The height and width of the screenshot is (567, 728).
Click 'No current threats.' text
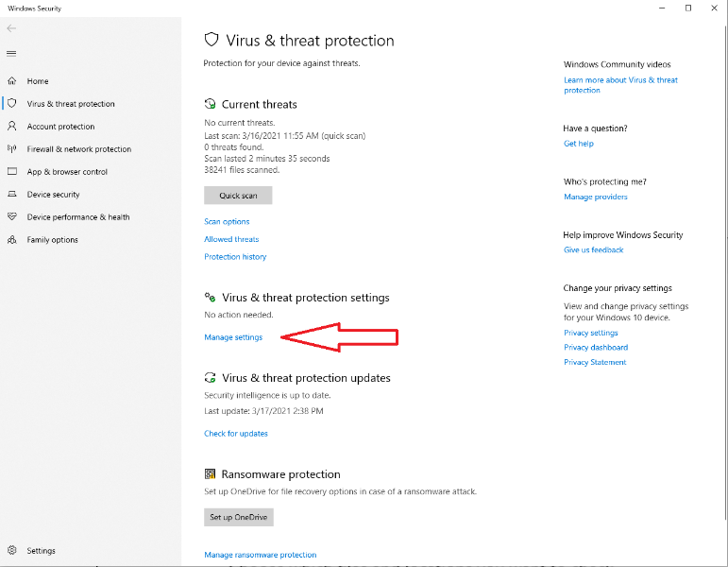point(240,123)
